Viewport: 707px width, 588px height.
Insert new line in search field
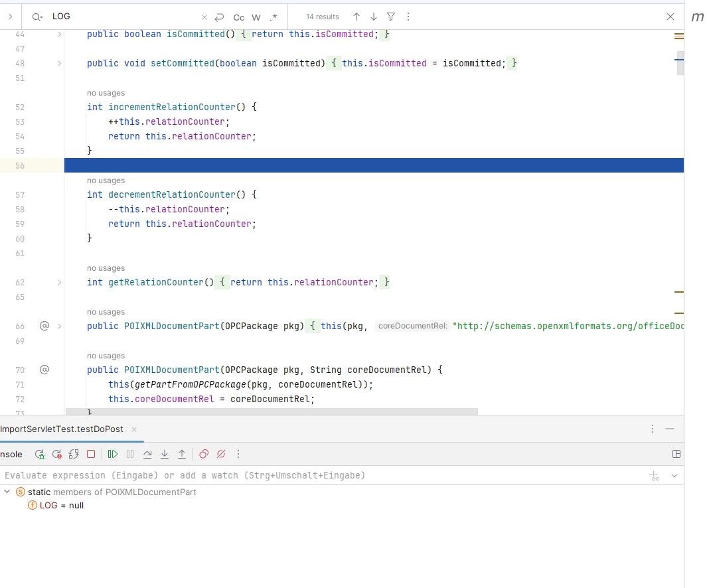coord(220,17)
